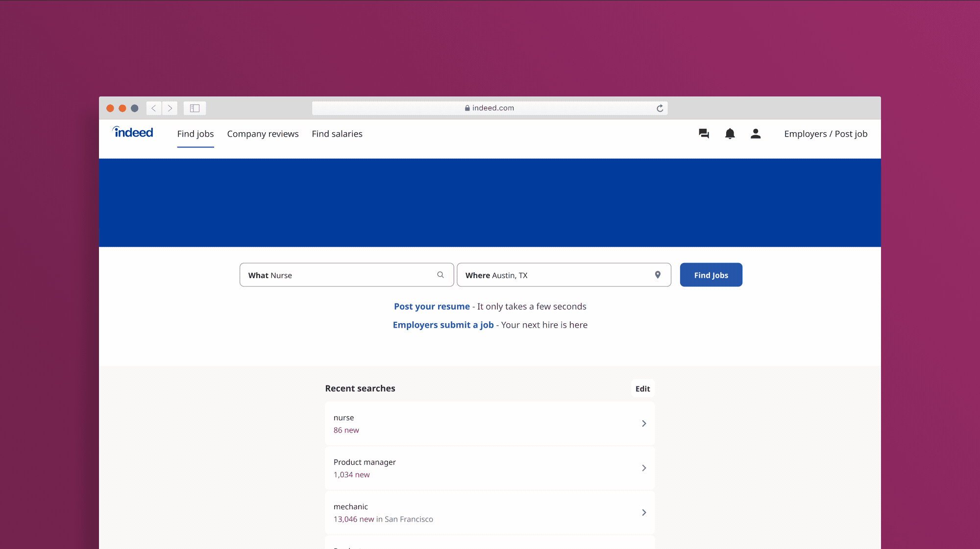The image size is (980, 549).
Task: Click the browser forward arrow
Action: point(170,108)
